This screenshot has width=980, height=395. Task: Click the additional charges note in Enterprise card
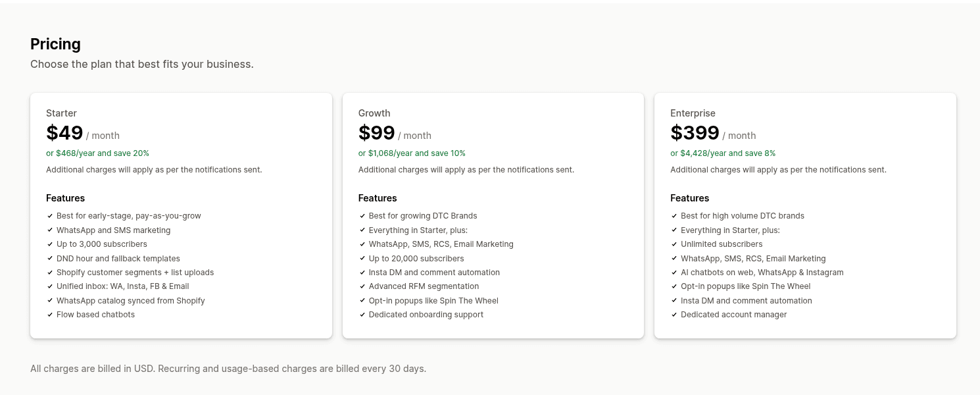tap(778, 170)
